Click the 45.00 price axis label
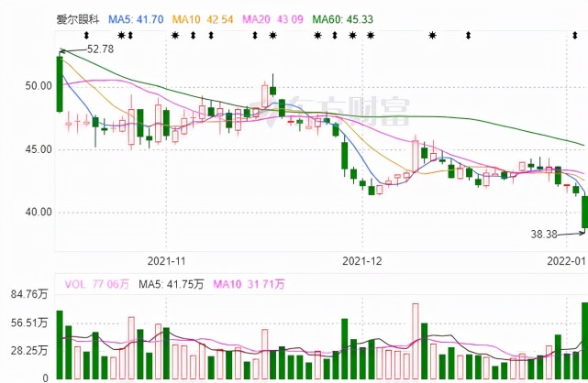The height and width of the screenshot is (383, 588). (39, 149)
